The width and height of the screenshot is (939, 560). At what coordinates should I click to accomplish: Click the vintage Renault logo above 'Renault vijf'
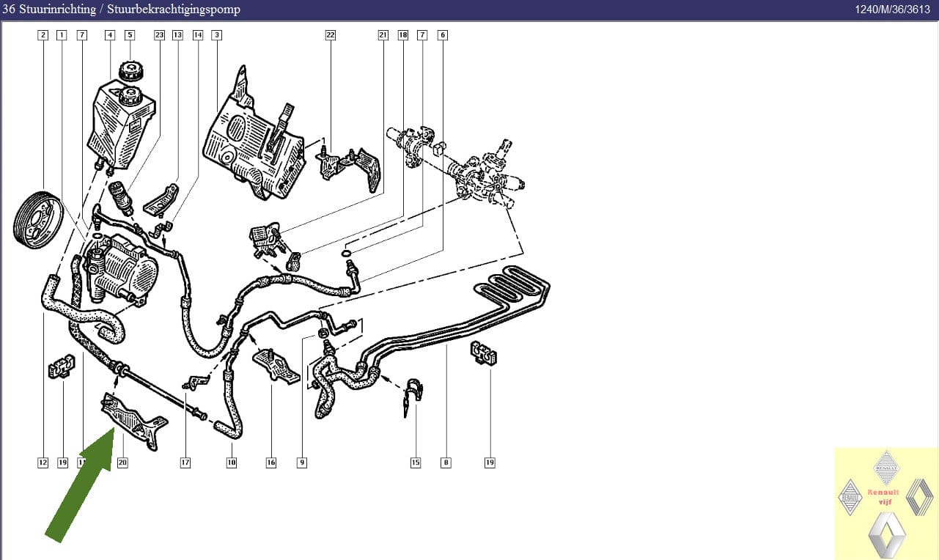click(887, 468)
